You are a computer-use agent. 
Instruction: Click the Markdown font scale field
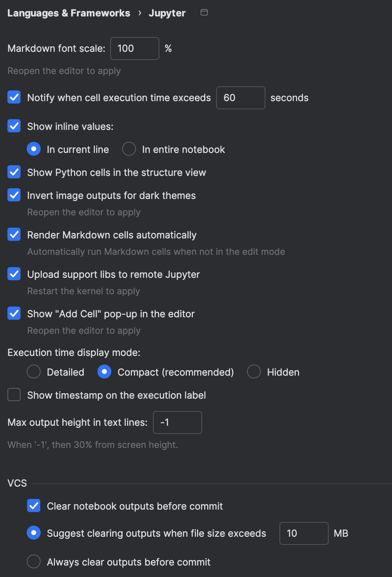[135, 48]
